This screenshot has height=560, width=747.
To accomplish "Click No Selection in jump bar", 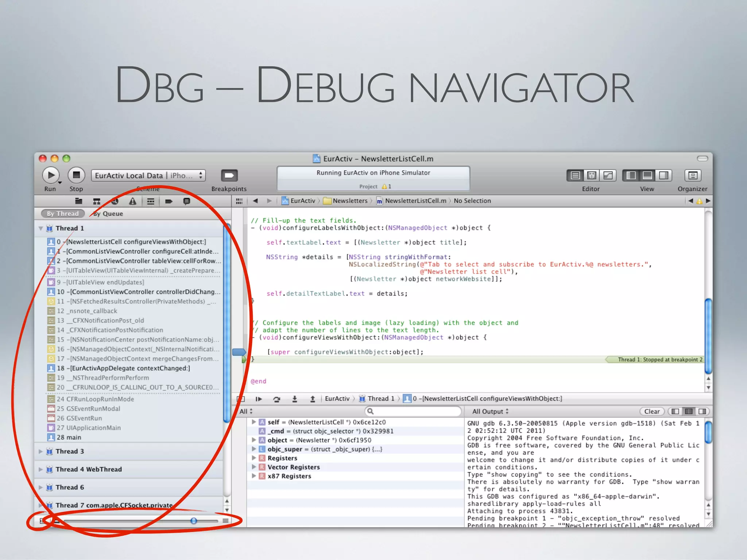I will coord(472,201).
